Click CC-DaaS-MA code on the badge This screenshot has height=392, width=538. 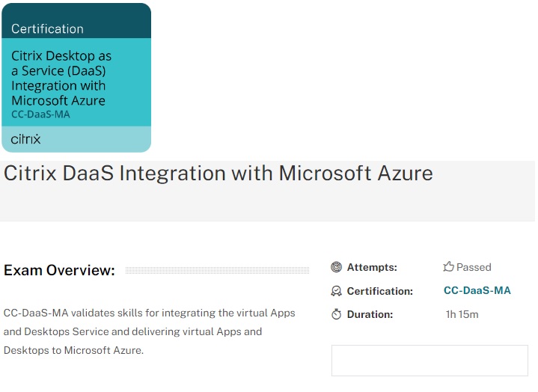click(x=41, y=114)
